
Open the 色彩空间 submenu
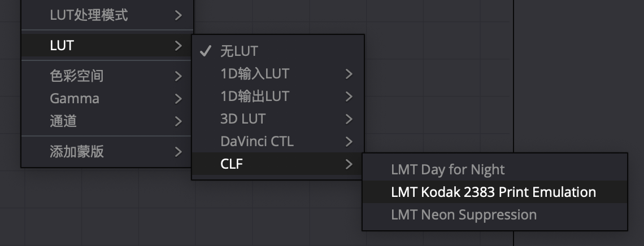click(x=77, y=76)
